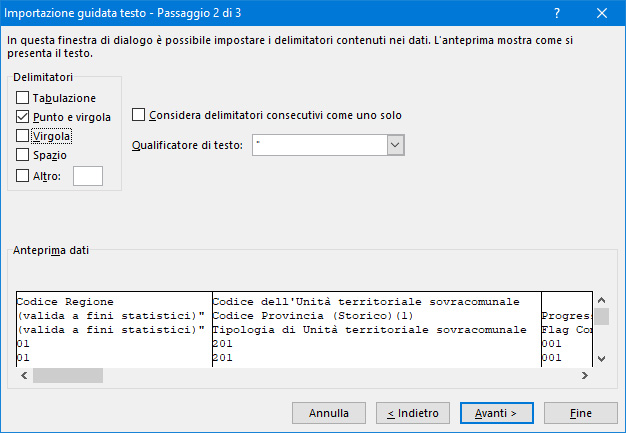Open the Qualificatore di testo dropdown arrow
The height and width of the screenshot is (433, 626).
click(x=395, y=145)
